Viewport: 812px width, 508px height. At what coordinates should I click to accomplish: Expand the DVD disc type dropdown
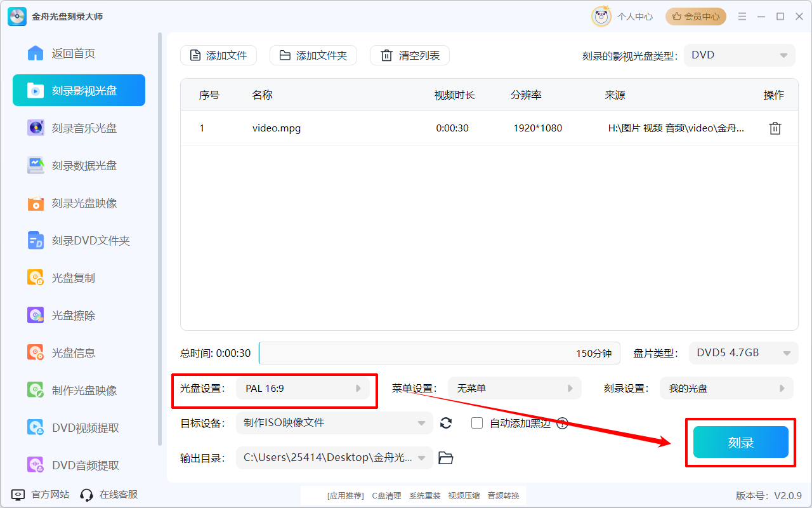pyautogui.click(x=739, y=55)
